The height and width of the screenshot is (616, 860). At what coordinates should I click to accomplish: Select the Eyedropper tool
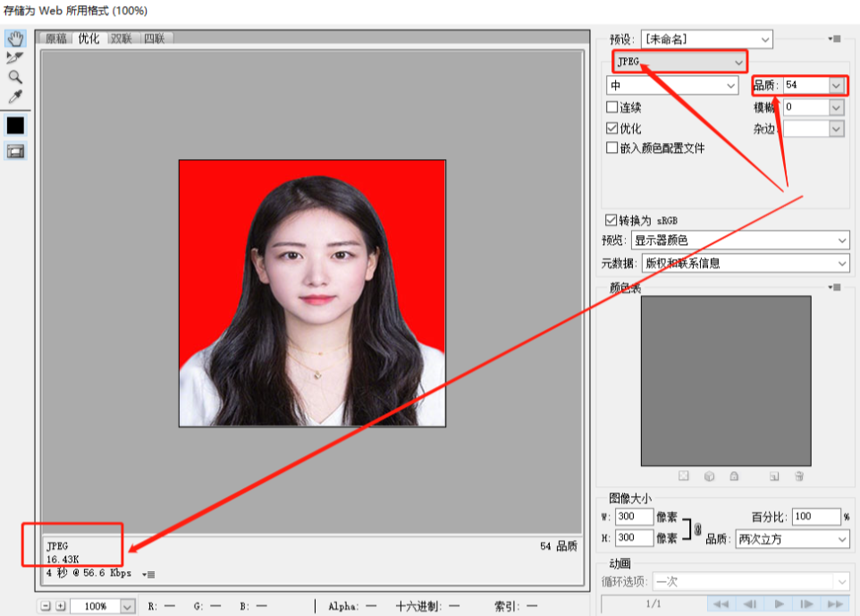pos(14,95)
